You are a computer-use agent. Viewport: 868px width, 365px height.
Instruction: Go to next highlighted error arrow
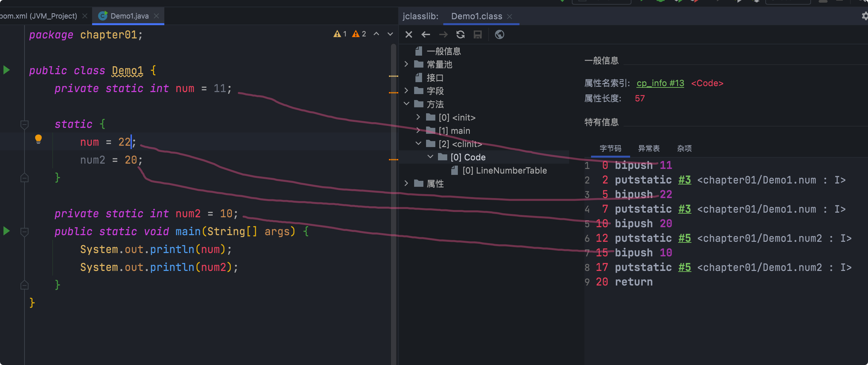390,34
